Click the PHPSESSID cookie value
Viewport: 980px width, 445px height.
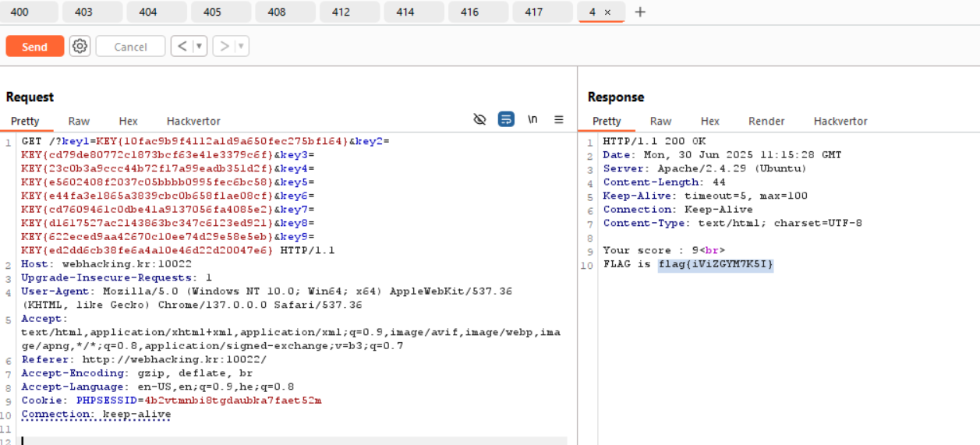[x=233, y=401]
